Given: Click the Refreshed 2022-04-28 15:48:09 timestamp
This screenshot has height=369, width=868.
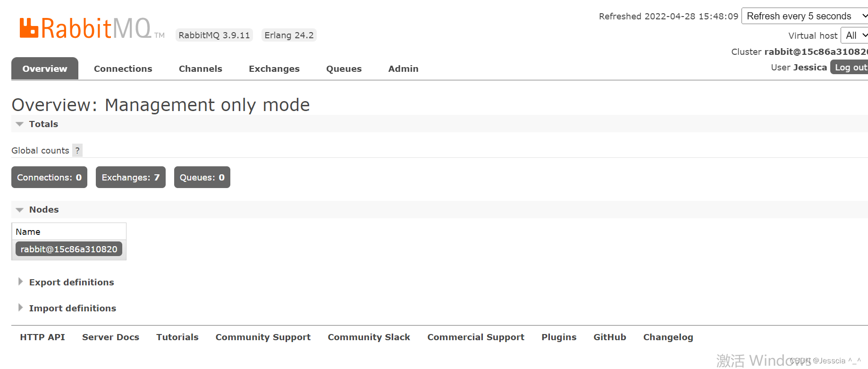Looking at the screenshot, I should pos(668,16).
